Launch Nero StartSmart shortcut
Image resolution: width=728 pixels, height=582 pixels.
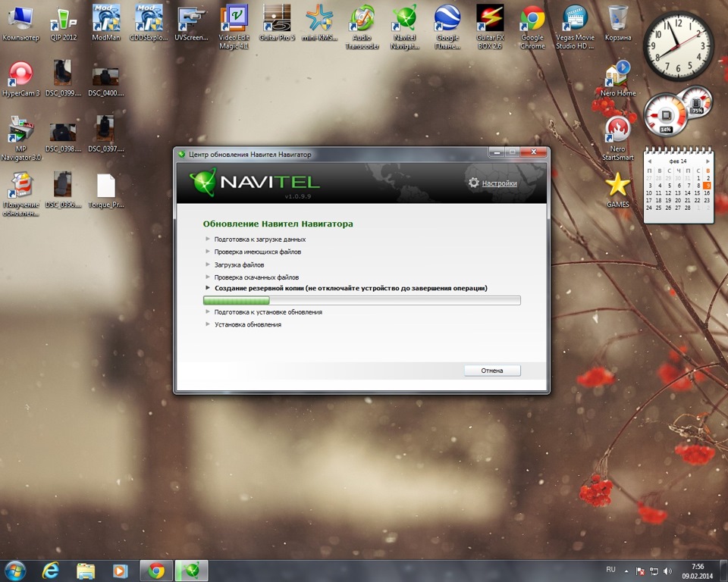coord(618,139)
